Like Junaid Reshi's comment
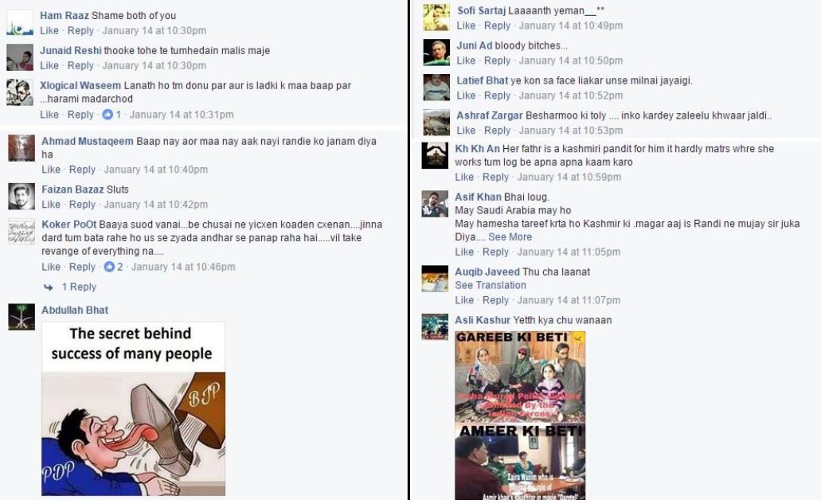This screenshot has height=504, width=821. point(49,65)
